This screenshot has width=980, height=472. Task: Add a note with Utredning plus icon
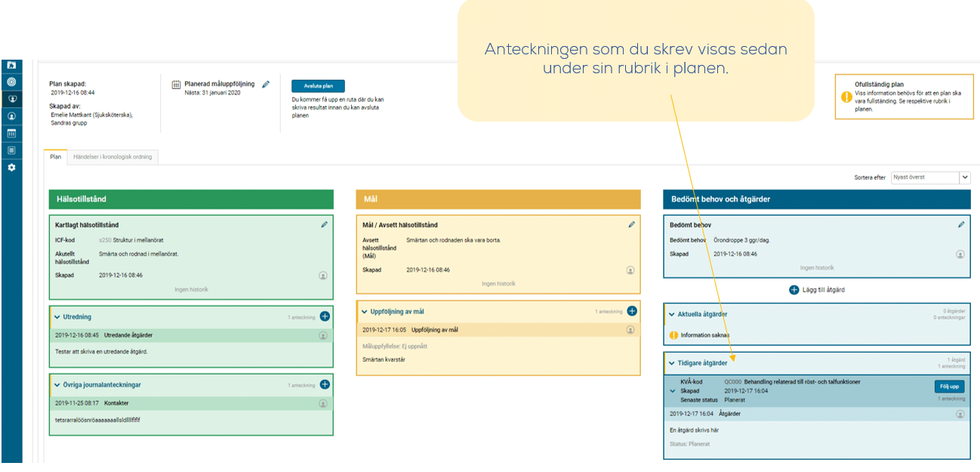click(x=325, y=316)
